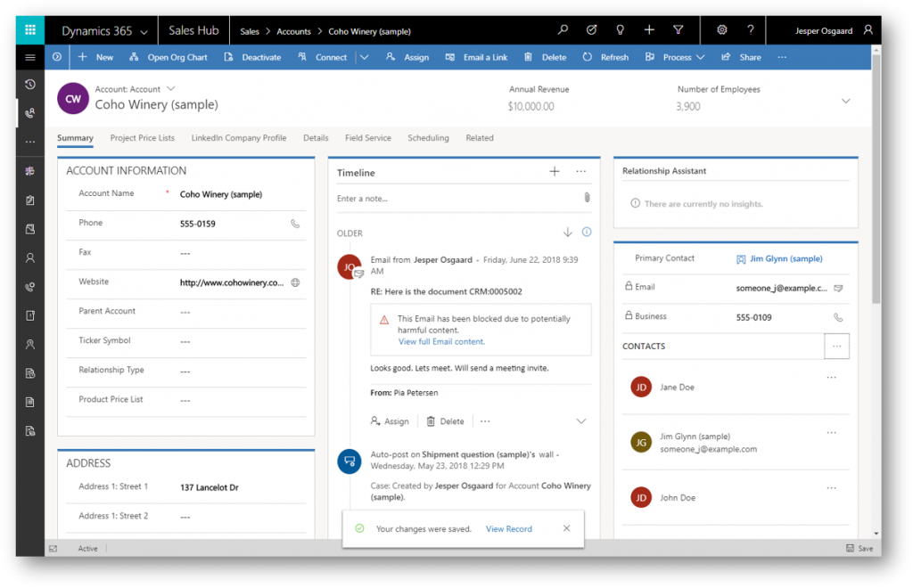Click Share in the command bar
The height and width of the screenshot is (588, 913).
741,57
